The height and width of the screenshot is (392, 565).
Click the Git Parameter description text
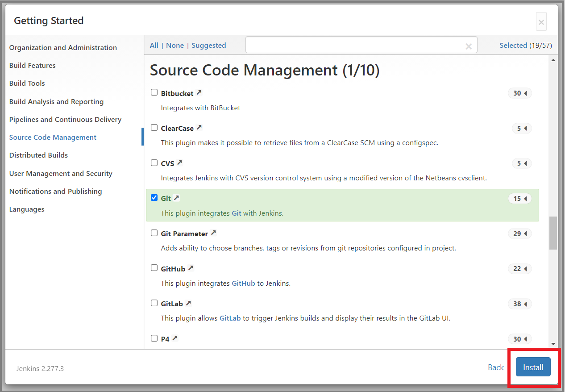(308, 248)
